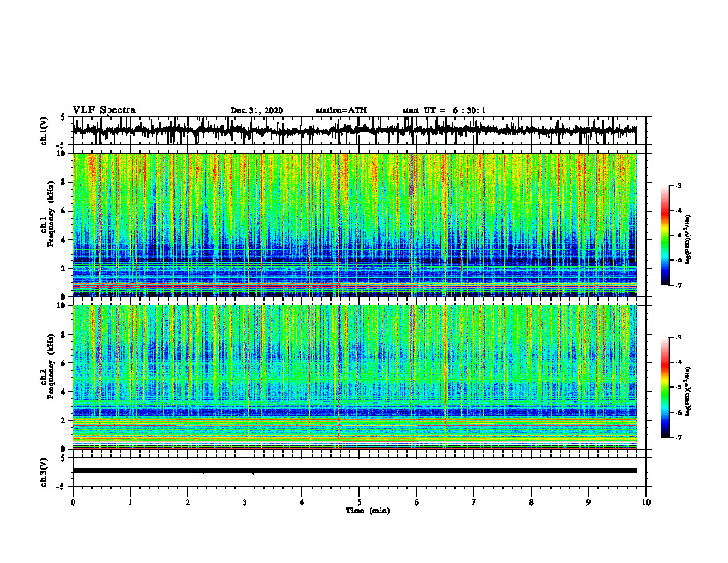Click time axis tick label "6"
728x563 pixels.
(x=417, y=502)
